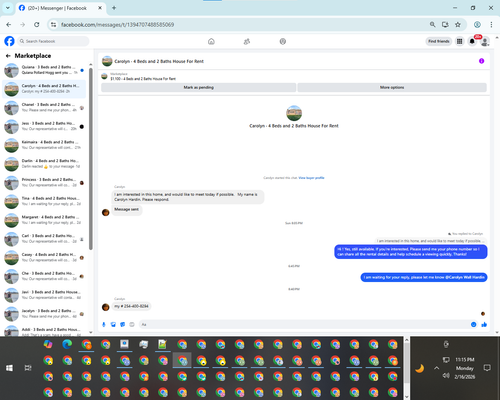Open Keimaira conversation in list
The image size is (500, 400).
(44, 145)
